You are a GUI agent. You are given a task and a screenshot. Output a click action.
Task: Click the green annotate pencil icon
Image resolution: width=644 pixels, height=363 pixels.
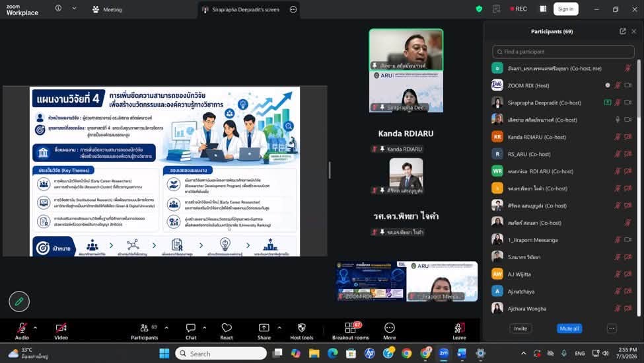tap(19, 302)
